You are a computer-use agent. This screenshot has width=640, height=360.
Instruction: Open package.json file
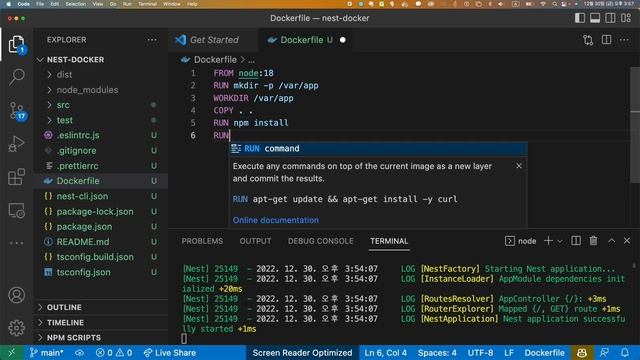(101, 227)
